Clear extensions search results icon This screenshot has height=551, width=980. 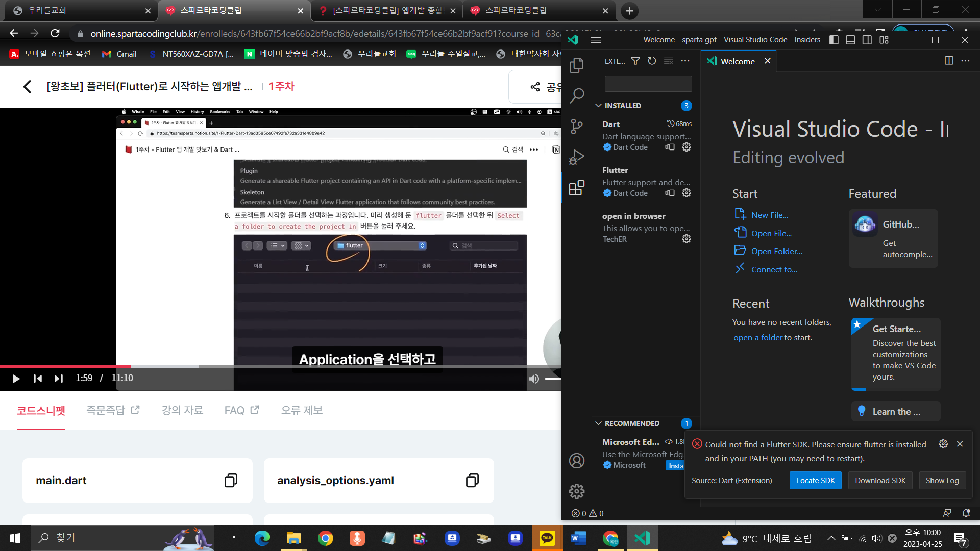click(669, 61)
